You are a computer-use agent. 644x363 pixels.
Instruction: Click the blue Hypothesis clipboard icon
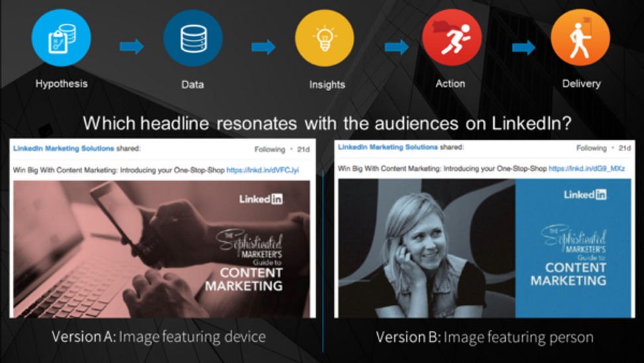coord(61,38)
